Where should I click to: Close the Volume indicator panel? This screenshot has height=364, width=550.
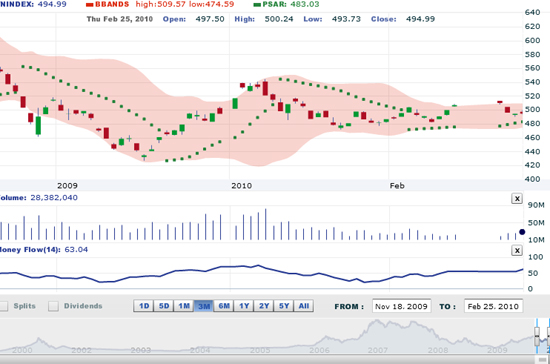(517, 199)
